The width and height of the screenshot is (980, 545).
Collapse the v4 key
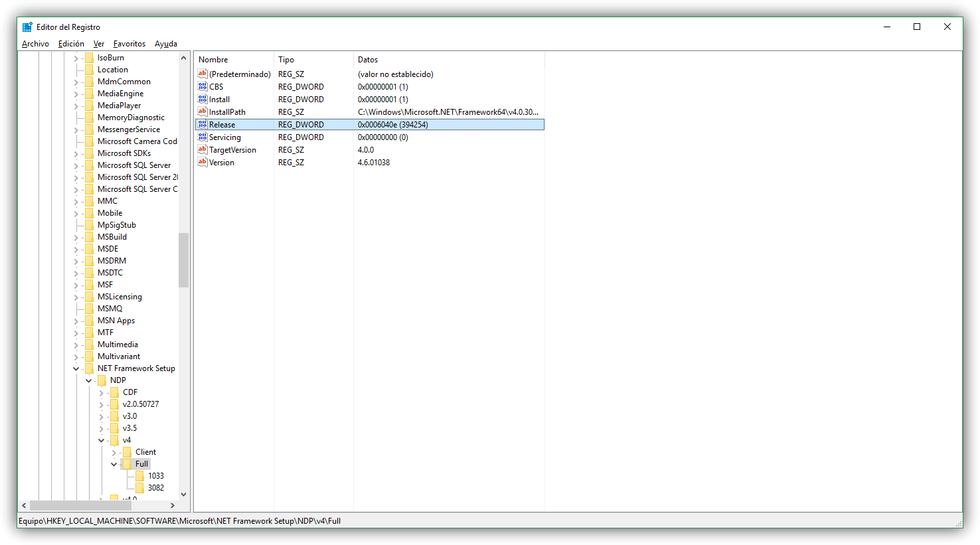pyautogui.click(x=102, y=441)
